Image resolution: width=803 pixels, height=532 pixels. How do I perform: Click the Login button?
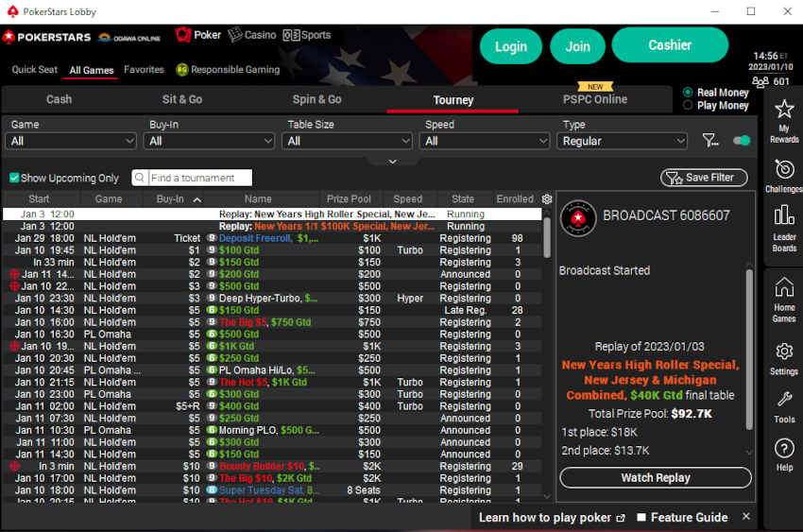pyautogui.click(x=510, y=46)
